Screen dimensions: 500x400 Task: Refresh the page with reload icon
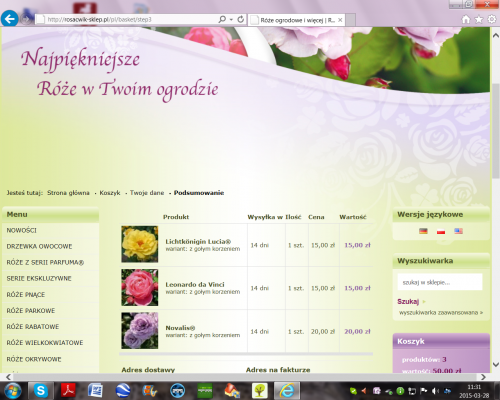click(x=241, y=19)
